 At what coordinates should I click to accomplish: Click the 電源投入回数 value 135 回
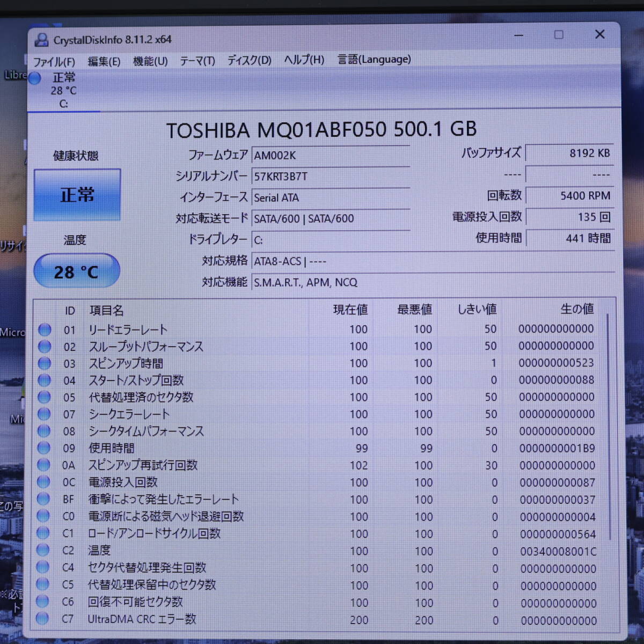(x=570, y=217)
